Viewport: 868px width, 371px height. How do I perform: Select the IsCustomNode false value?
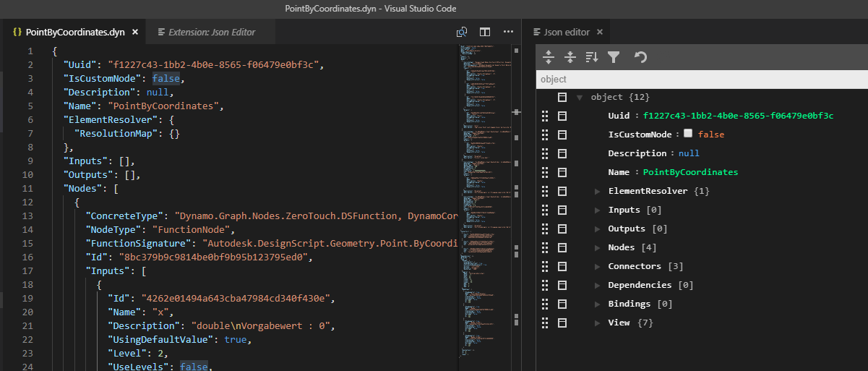point(711,135)
